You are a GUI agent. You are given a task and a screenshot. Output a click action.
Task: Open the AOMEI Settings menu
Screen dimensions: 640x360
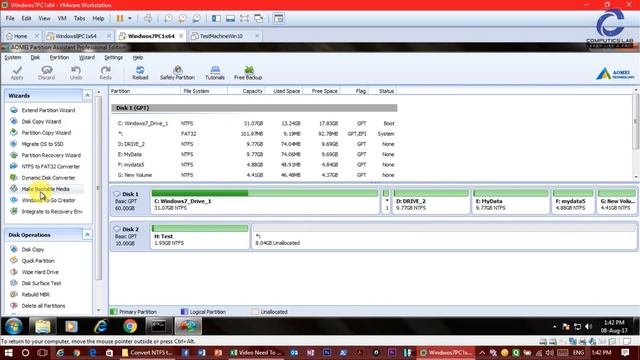pos(113,58)
